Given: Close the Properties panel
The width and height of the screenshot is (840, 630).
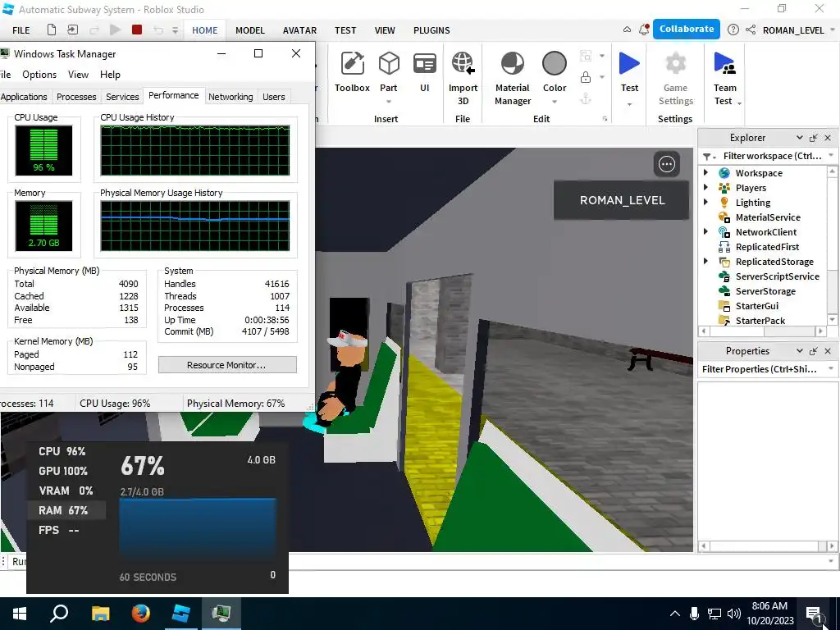Looking at the screenshot, I should click(828, 351).
